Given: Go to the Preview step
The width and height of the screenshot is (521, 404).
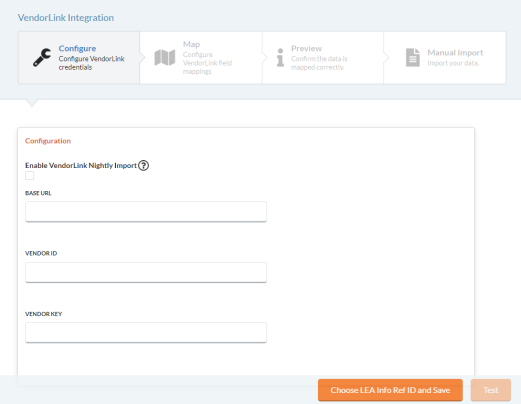Looking at the screenshot, I should (x=323, y=58).
